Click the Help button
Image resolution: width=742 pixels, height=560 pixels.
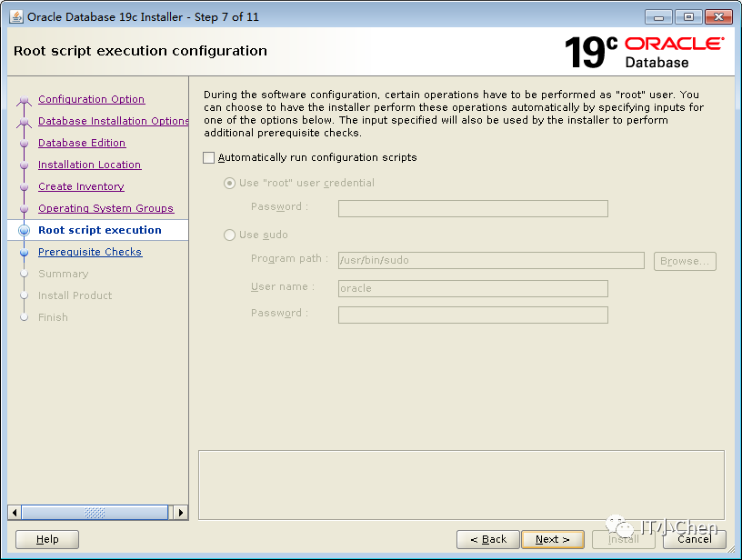pyautogui.click(x=47, y=539)
